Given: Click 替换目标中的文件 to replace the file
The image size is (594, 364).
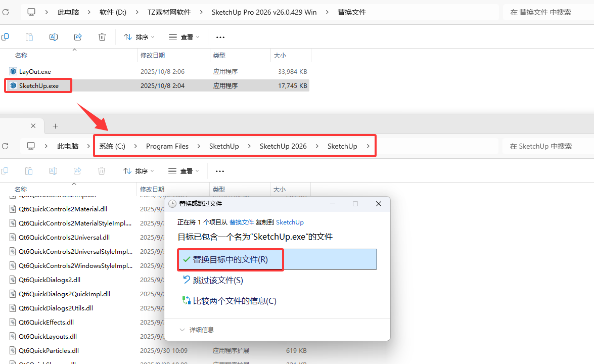Looking at the screenshot, I should (x=230, y=259).
